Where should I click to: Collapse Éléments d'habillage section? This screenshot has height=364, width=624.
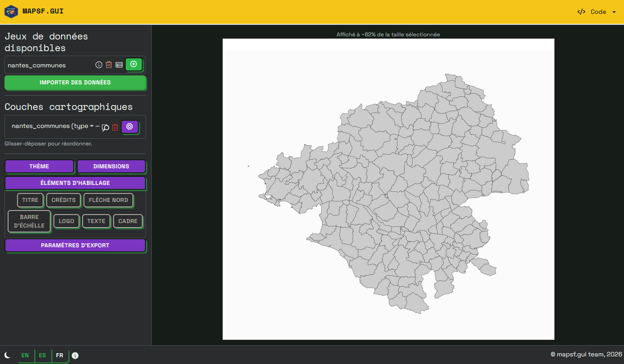[75, 183]
